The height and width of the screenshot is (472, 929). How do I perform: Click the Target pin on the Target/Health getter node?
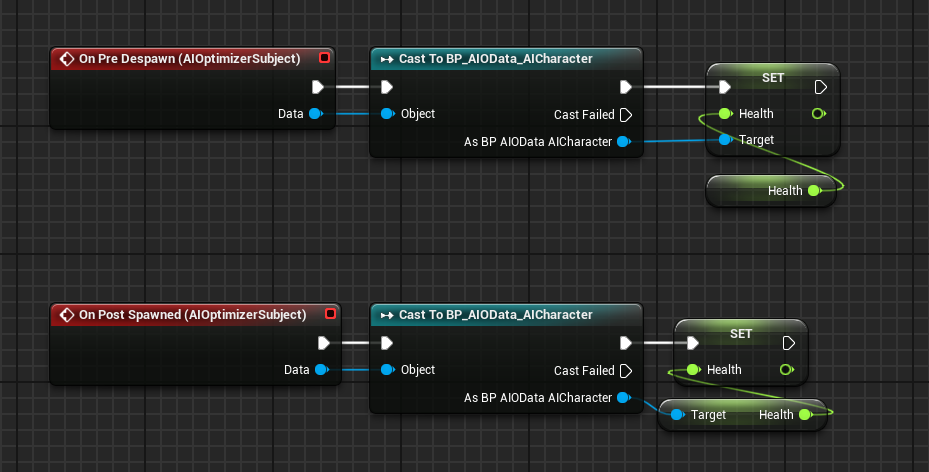(x=677, y=414)
